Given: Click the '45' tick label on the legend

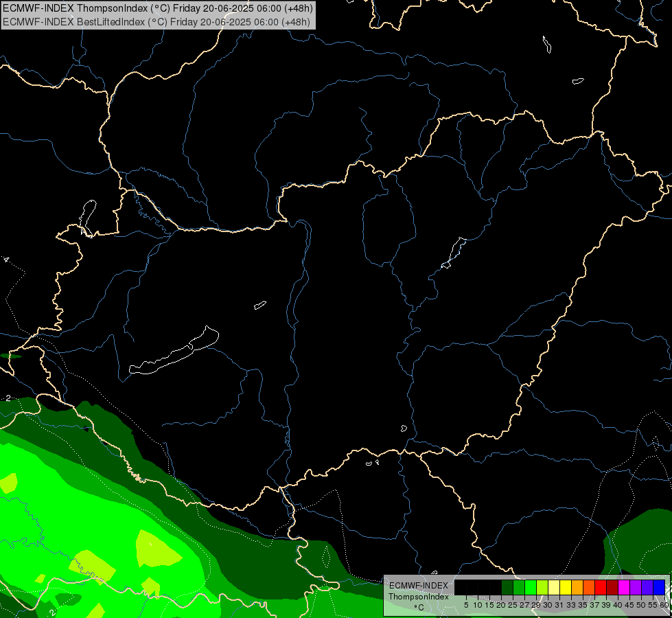Looking at the screenshot, I should point(629,605).
